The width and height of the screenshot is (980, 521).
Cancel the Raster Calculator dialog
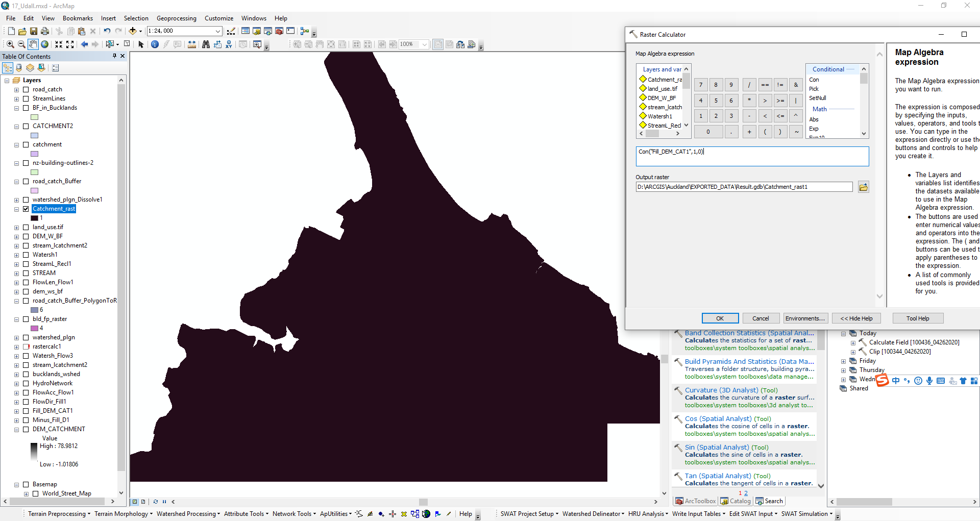click(761, 318)
